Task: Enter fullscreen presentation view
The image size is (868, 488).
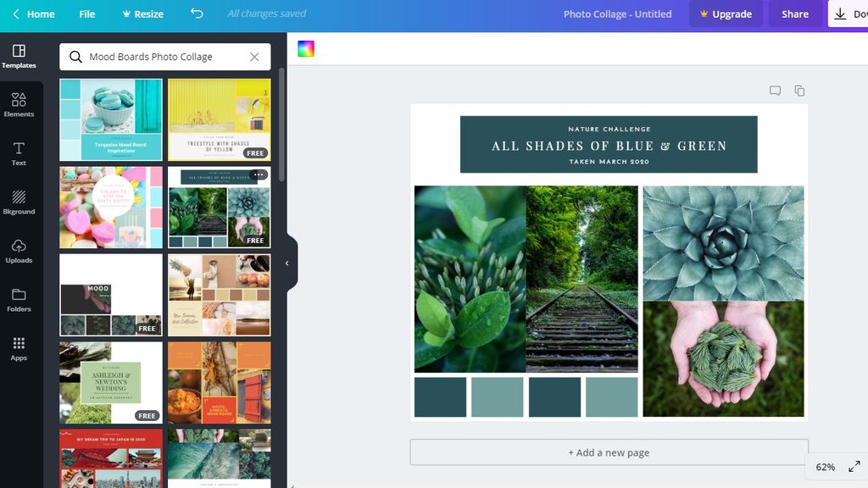Action: click(854, 466)
